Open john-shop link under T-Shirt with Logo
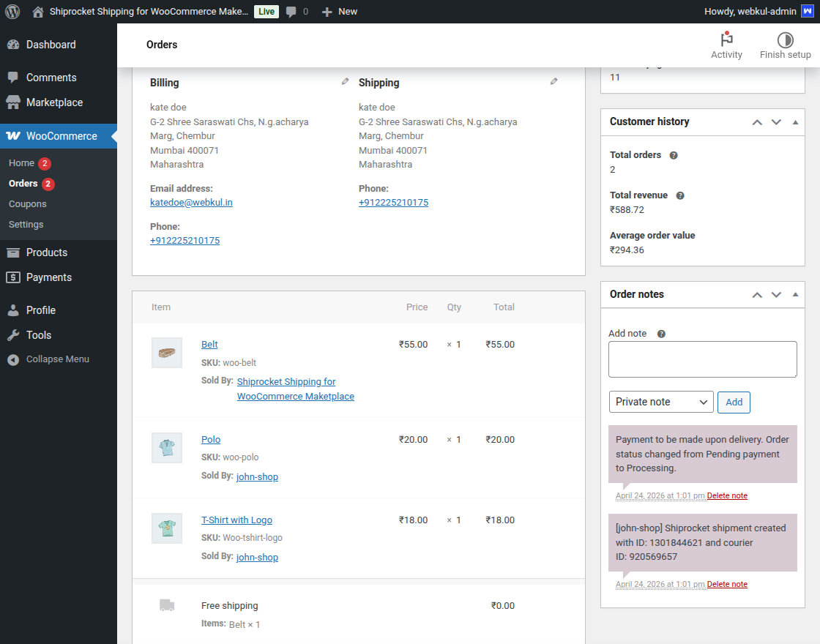Screen dimensions: 820x644 pos(257,557)
